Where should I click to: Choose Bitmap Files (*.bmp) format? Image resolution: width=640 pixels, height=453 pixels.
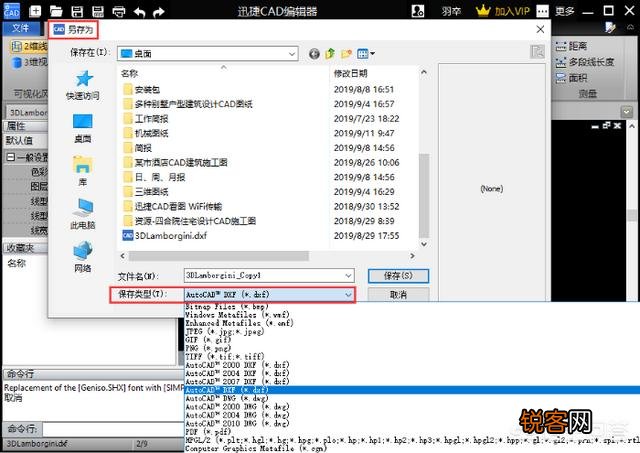click(227, 306)
